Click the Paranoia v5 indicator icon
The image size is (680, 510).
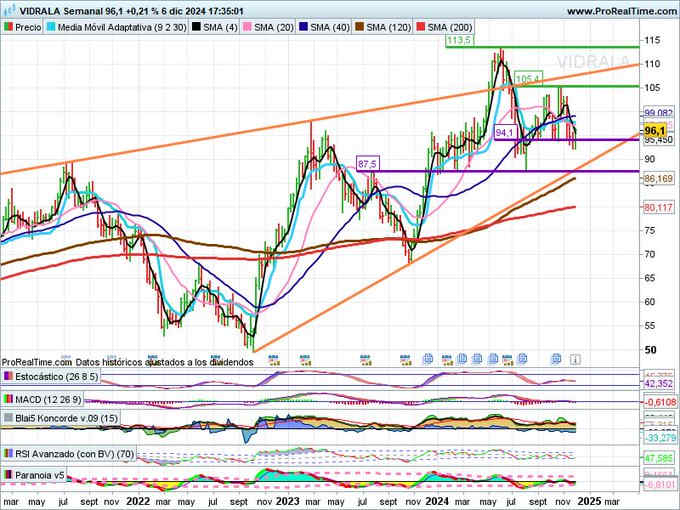click(8, 475)
